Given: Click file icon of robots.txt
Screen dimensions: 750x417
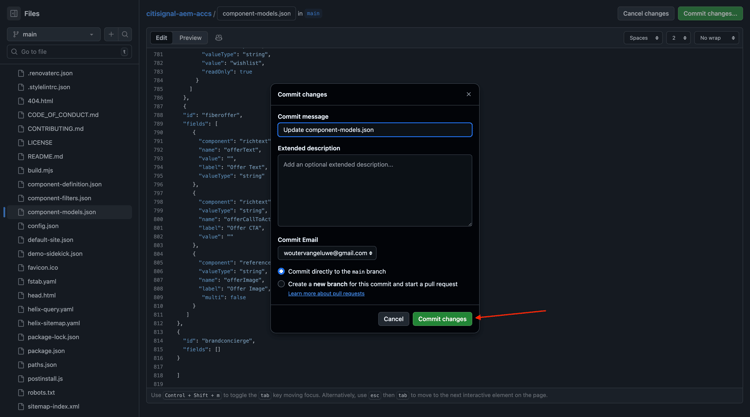Looking at the screenshot, I should (x=21, y=392).
